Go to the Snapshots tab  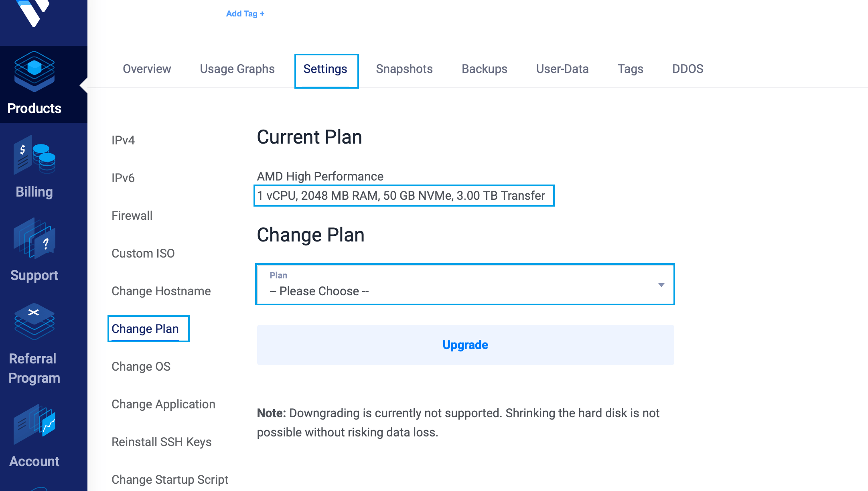[404, 69]
